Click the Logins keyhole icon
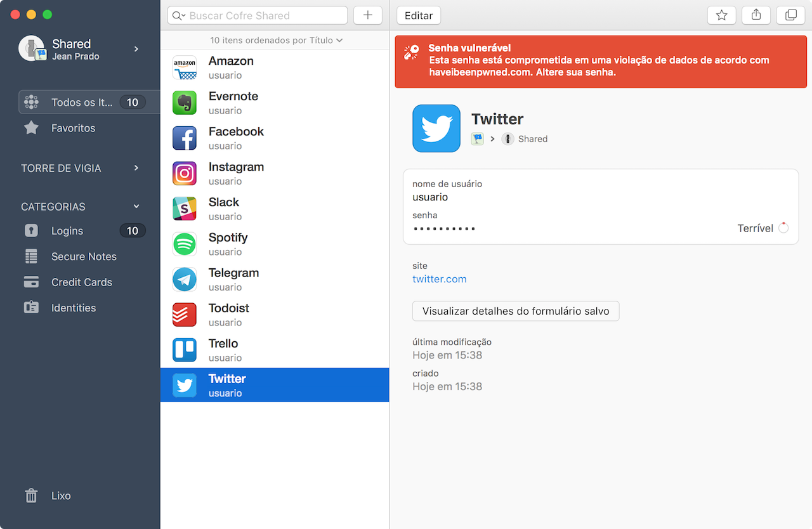The height and width of the screenshot is (529, 812). coord(31,231)
